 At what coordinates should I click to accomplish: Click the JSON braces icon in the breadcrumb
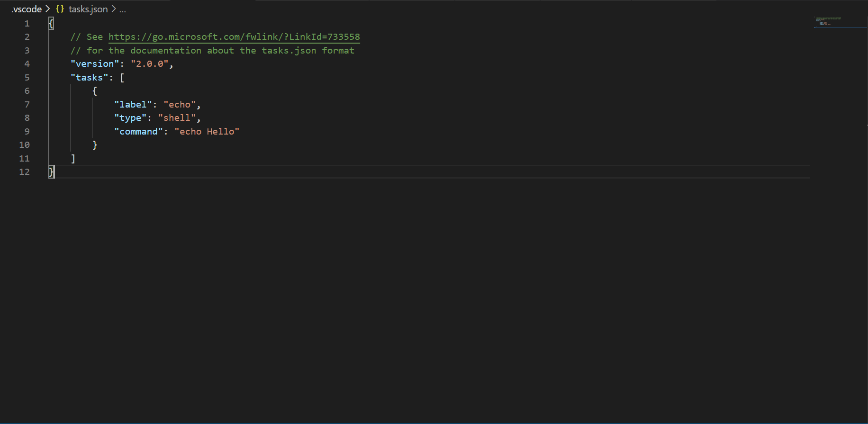pos(60,9)
